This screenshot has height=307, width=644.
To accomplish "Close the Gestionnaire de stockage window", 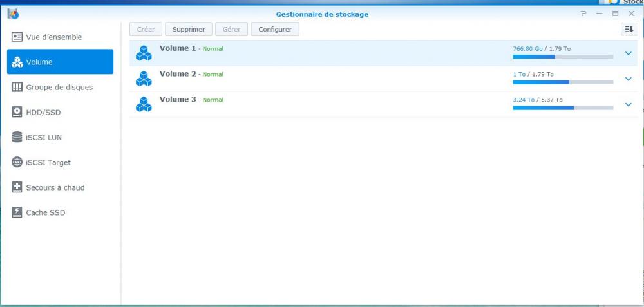I will pos(631,14).
